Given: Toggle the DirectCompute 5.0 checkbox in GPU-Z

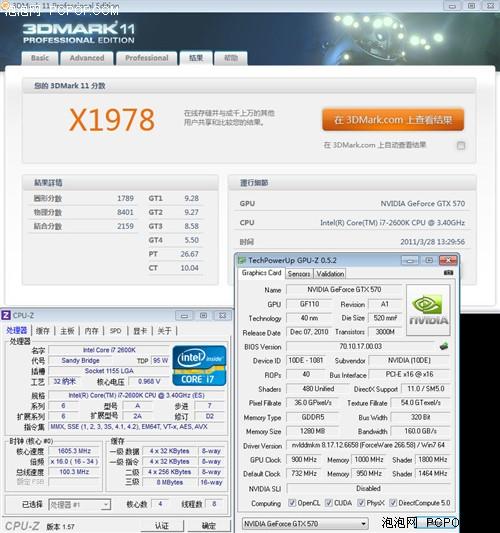Looking at the screenshot, I should tap(393, 503).
